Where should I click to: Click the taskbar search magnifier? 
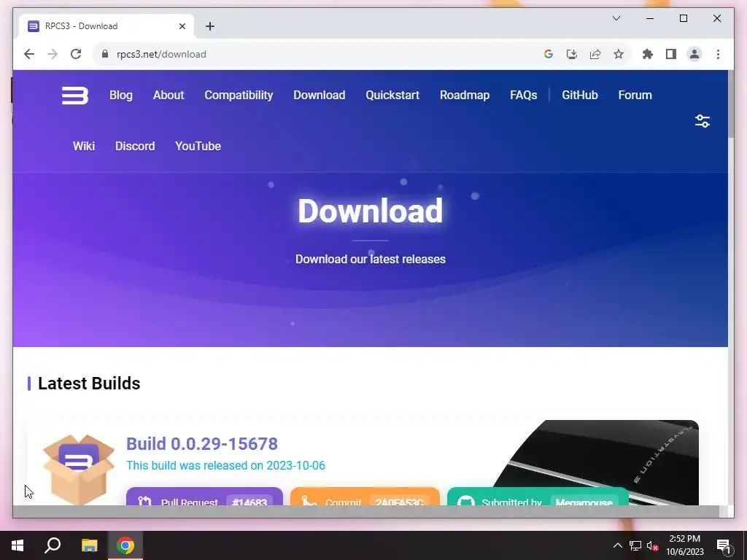pyautogui.click(x=53, y=545)
